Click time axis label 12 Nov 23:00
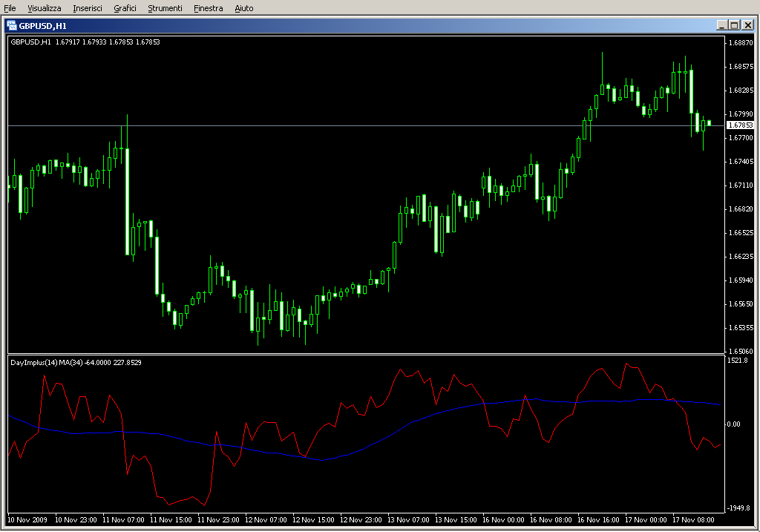This screenshot has width=760, height=532. (x=361, y=520)
